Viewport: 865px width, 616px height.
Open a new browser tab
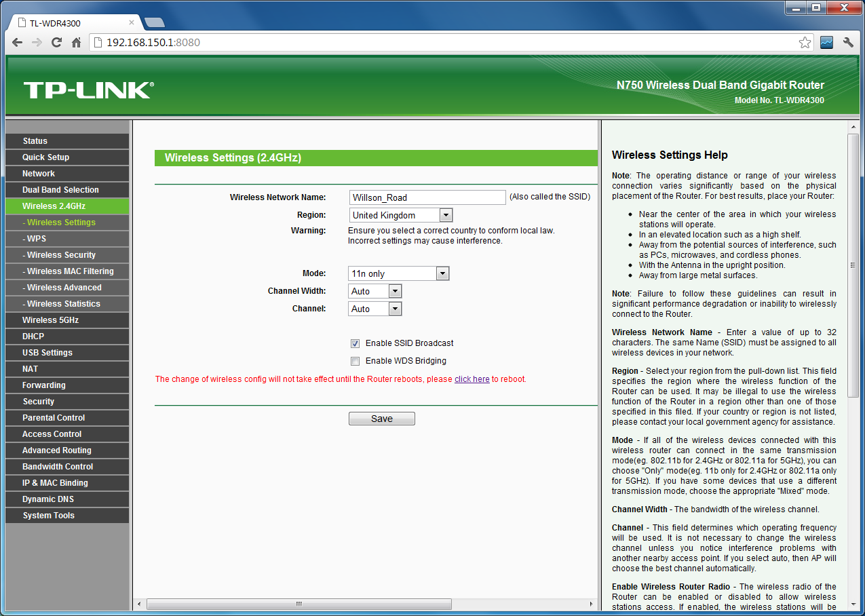point(155,22)
